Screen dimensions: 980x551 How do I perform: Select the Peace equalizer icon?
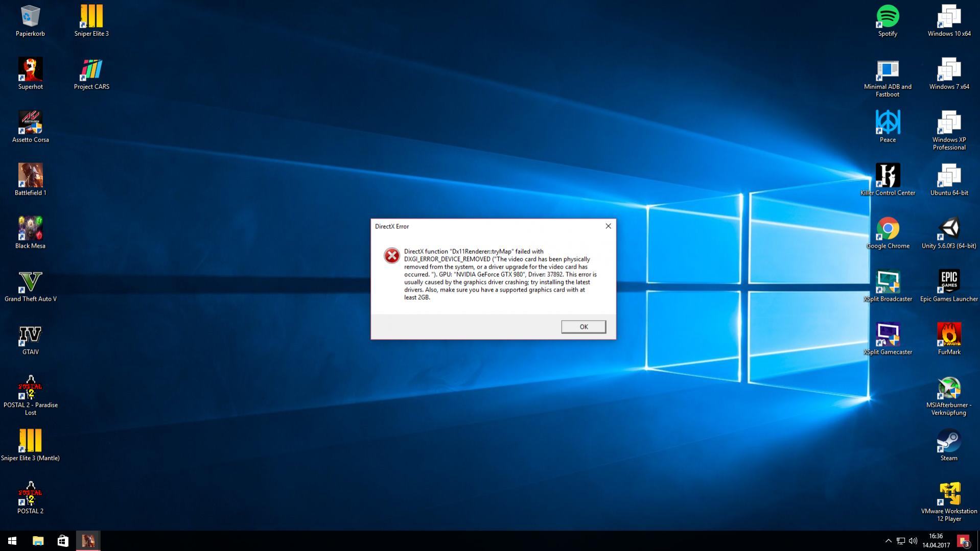point(888,127)
